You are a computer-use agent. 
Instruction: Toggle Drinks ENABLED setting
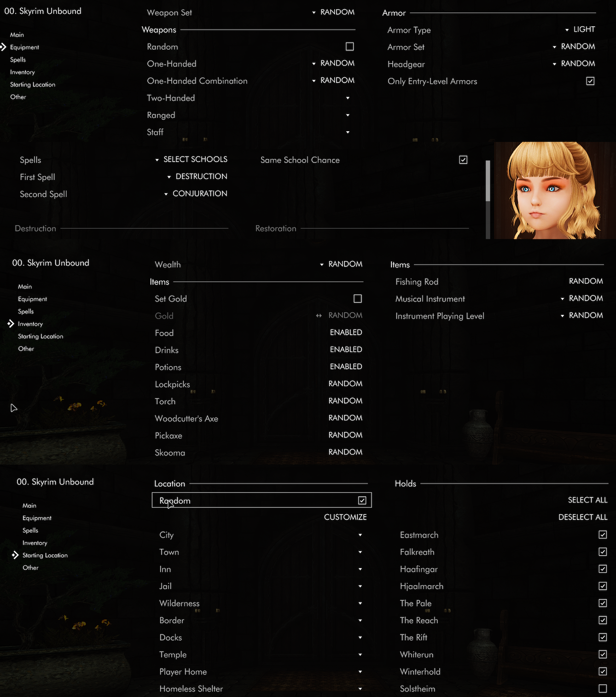(346, 349)
